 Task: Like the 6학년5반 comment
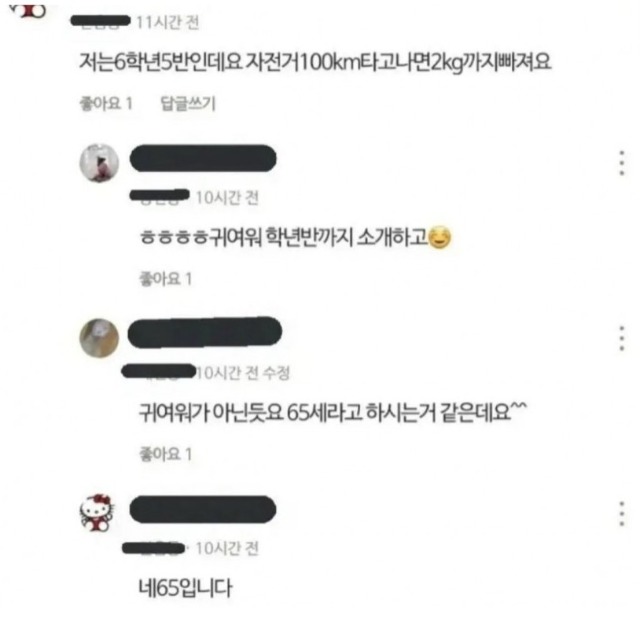click(x=106, y=103)
